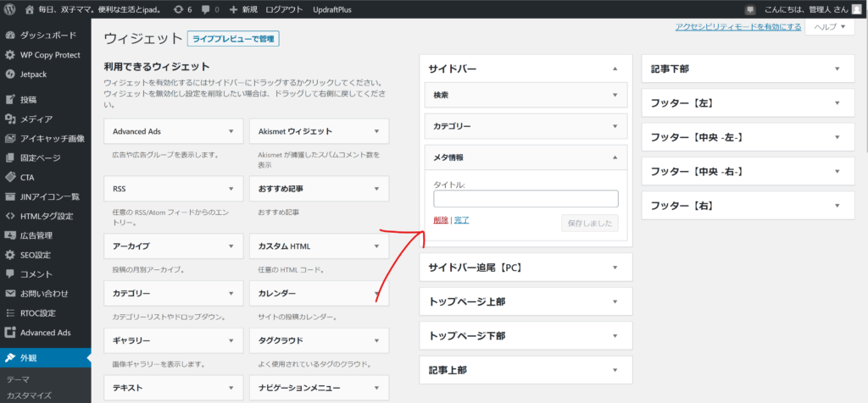Expand the ギャラリー widget arrow

[231, 340]
